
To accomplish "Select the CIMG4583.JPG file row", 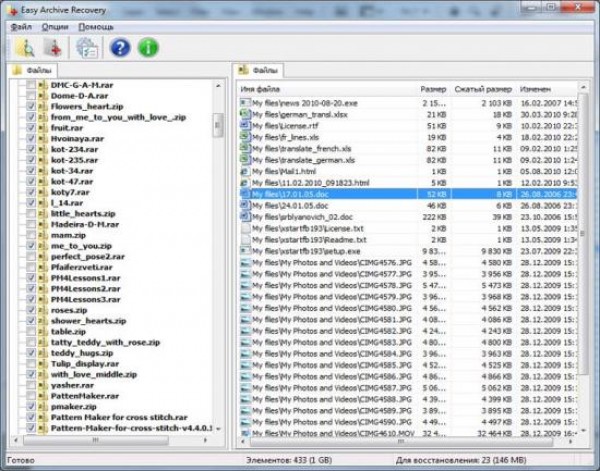I will [x=408, y=342].
